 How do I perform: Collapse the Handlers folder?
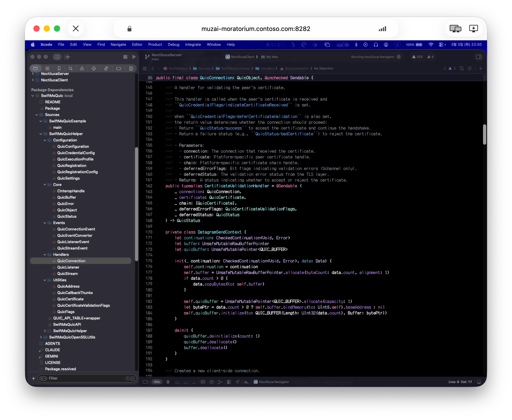pos(45,255)
